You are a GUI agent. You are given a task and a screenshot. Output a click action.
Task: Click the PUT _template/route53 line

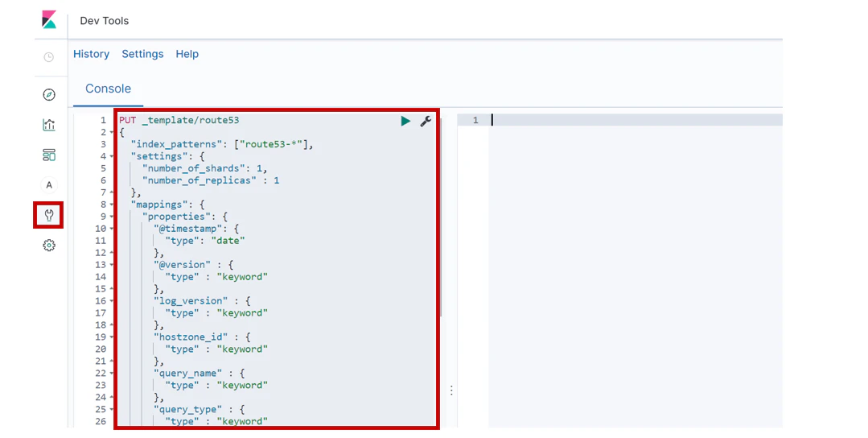point(179,120)
